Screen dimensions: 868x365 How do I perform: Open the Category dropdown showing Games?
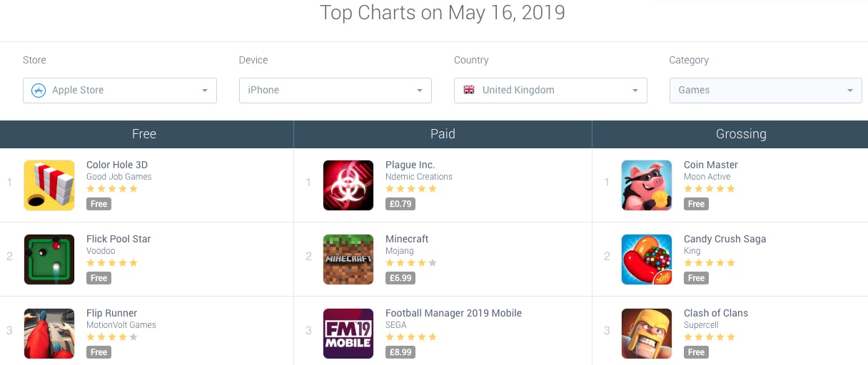(765, 91)
